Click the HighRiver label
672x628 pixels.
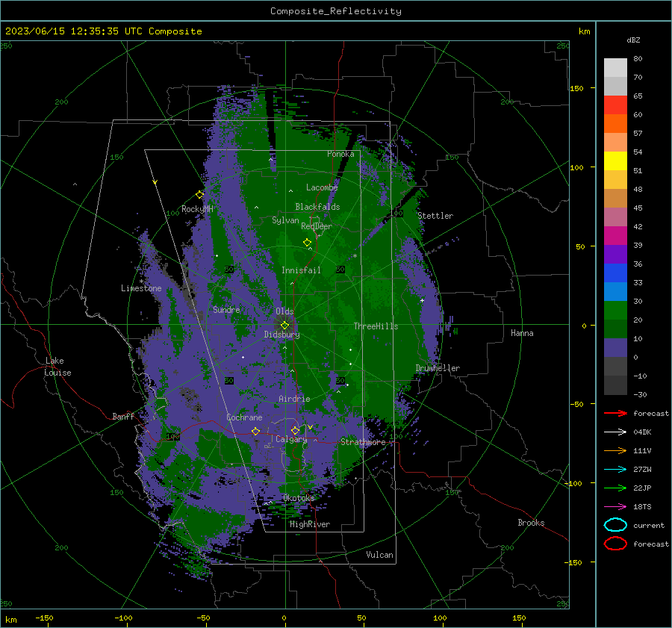(310, 524)
